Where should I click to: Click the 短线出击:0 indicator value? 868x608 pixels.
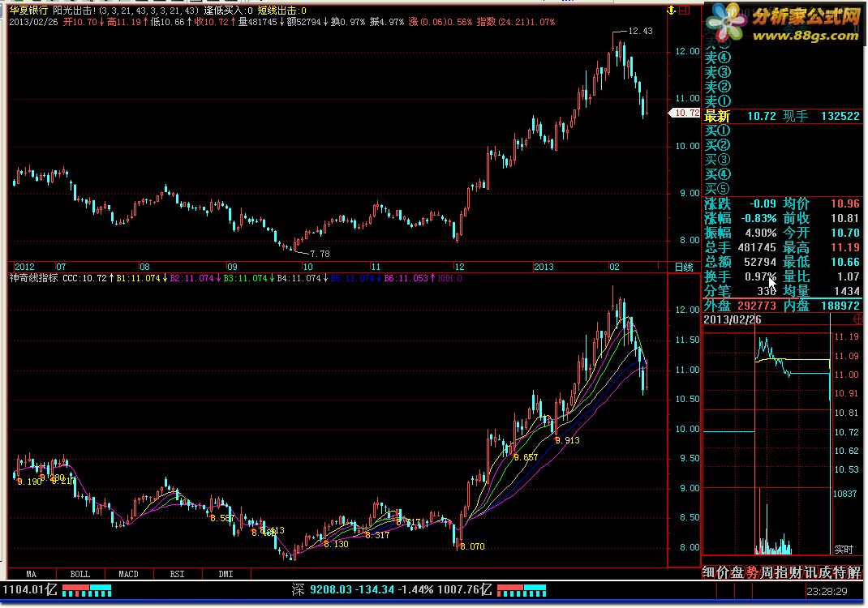(x=281, y=11)
